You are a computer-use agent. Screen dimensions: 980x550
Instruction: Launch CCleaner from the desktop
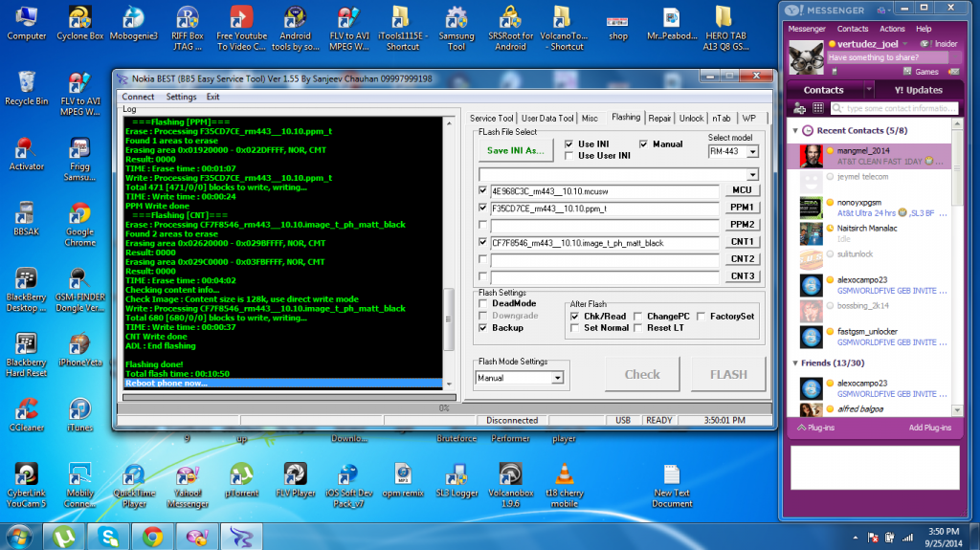(x=27, y=409)
